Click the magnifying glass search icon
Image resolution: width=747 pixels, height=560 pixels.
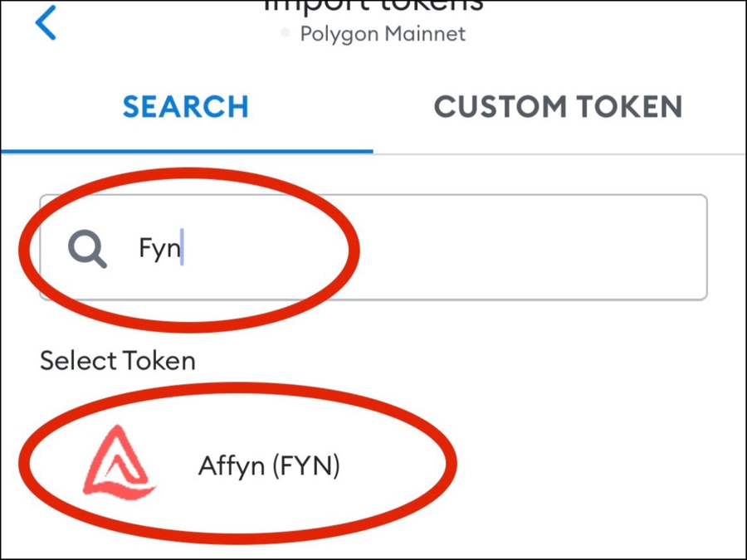tap(86, 247)
